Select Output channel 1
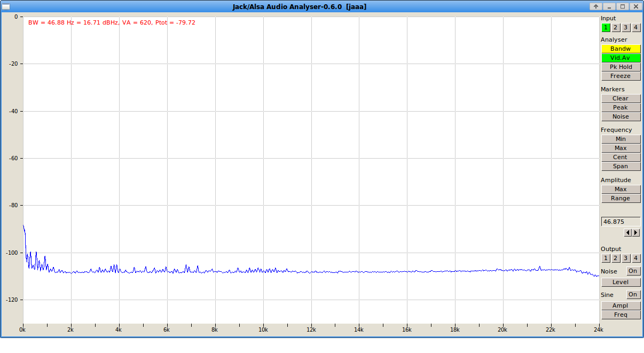The height and width of the screenshot is (353, 644). pos(606,258)
